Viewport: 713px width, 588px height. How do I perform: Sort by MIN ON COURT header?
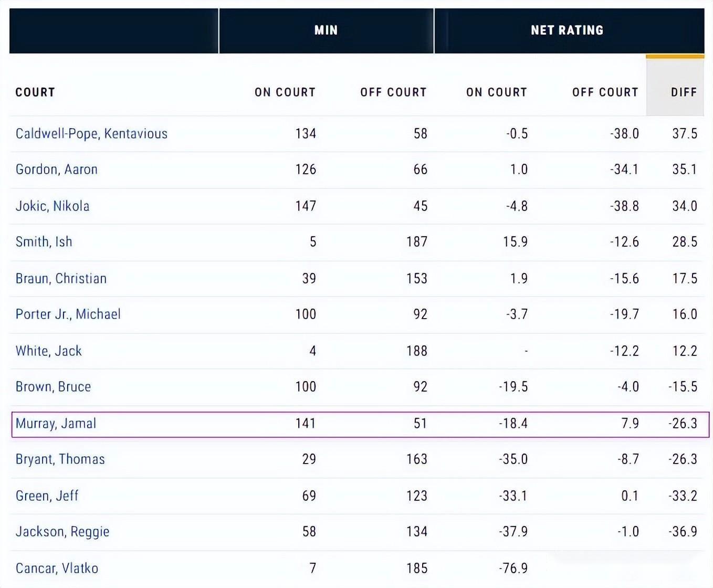[x=285, y=92]
